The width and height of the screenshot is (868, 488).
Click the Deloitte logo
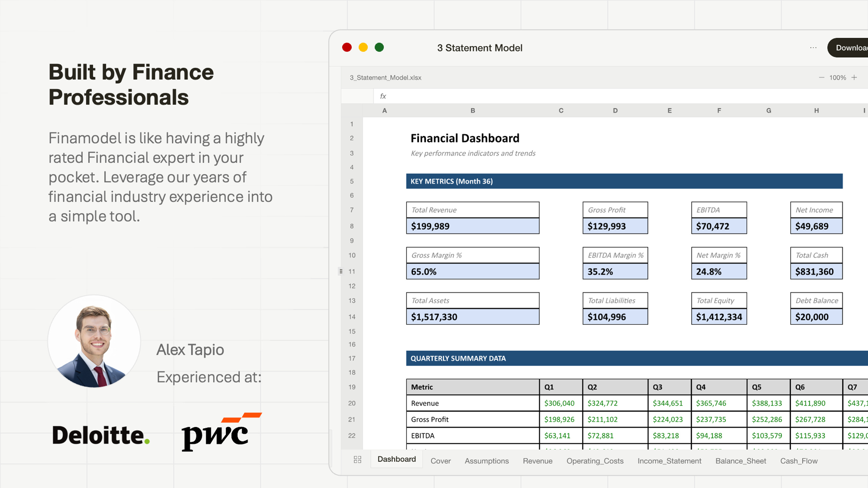point(101,435)
